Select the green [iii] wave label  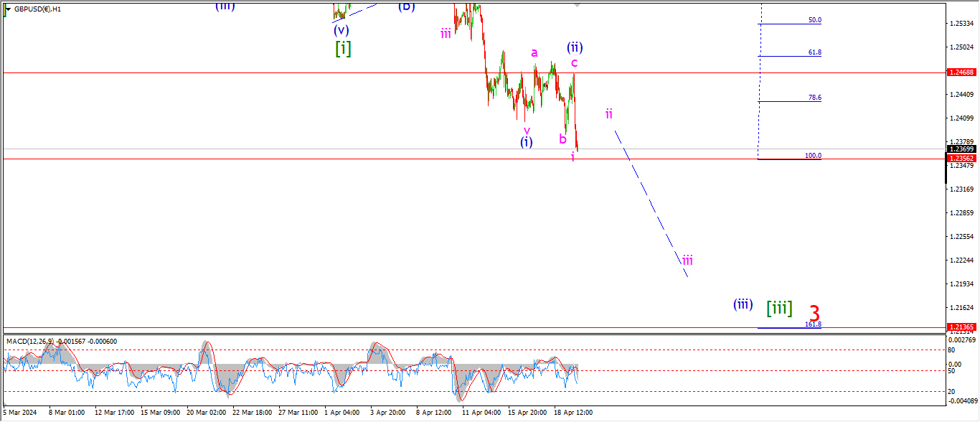click(779, 308)
